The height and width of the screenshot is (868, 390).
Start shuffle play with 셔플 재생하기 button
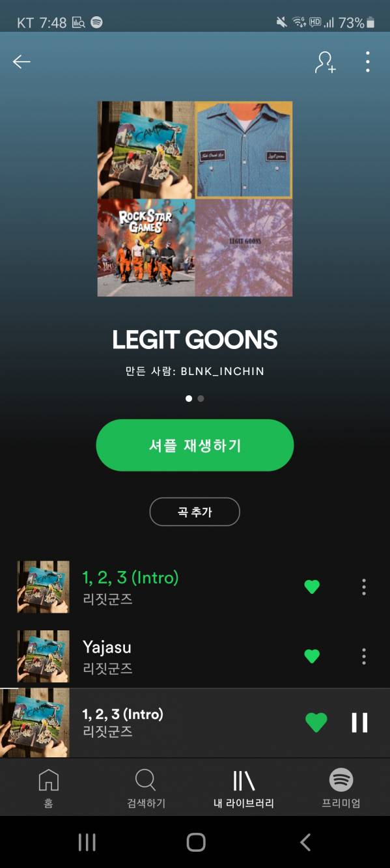tap(195, 445)
